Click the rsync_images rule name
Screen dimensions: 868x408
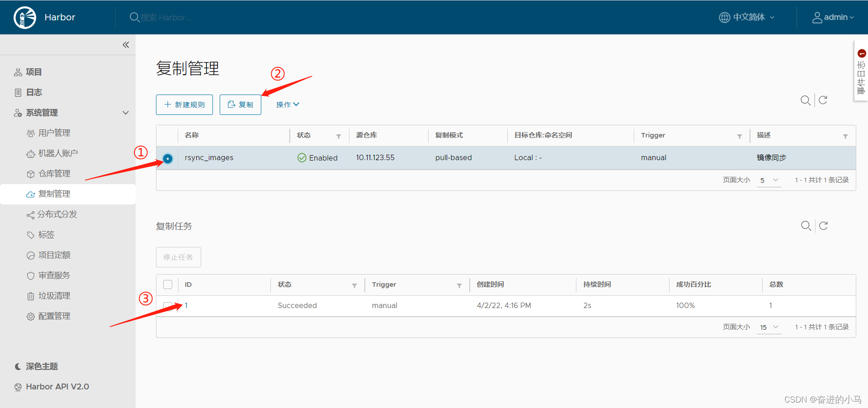coord(209,157)
